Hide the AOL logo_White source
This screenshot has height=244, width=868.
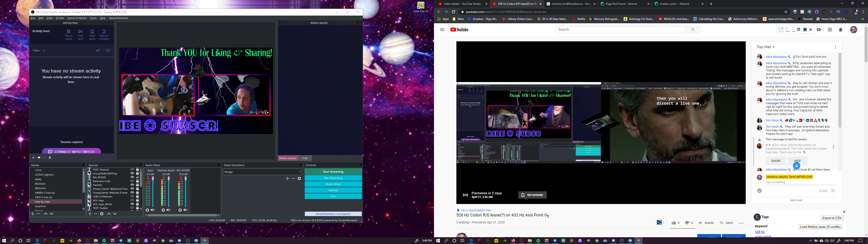(132, 204)
